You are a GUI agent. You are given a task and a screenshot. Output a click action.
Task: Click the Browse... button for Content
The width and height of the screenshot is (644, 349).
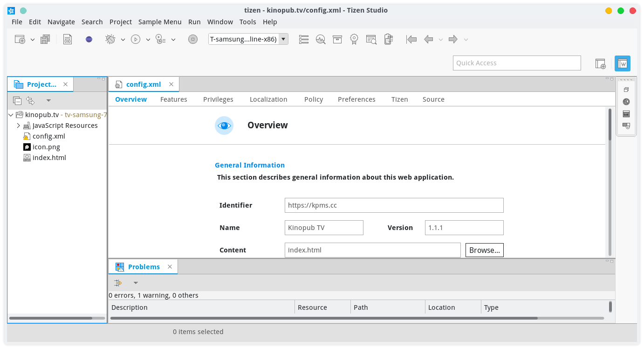485,250
